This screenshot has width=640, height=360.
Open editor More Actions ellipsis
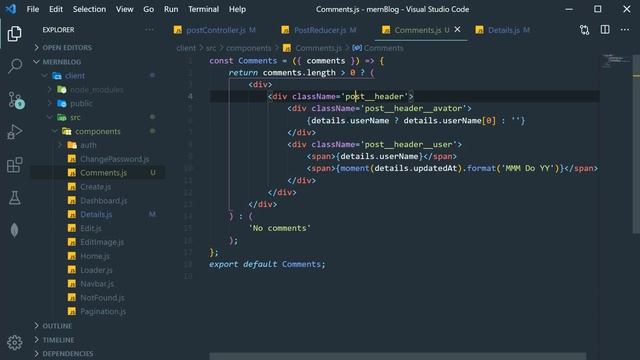coord(624,29)
